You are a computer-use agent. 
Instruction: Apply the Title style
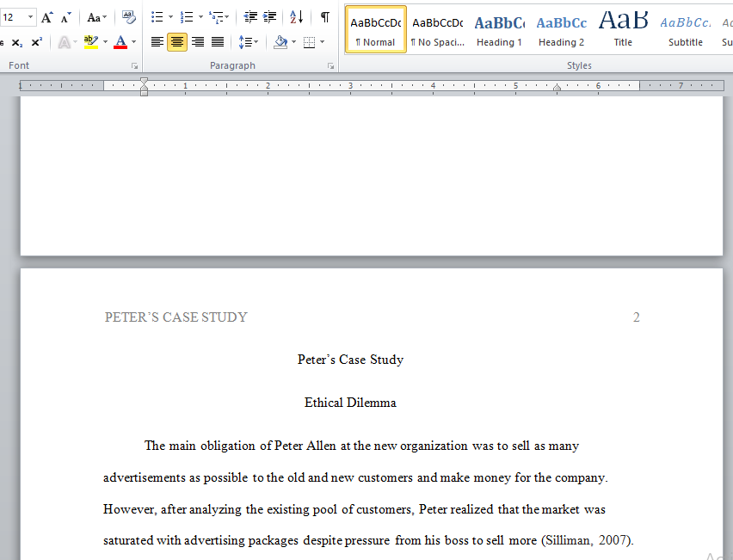coord(623,29)
